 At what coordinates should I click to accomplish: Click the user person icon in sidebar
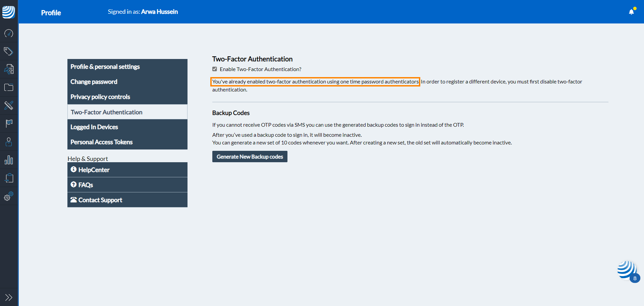pyautogui.click(x=9, y=142)
